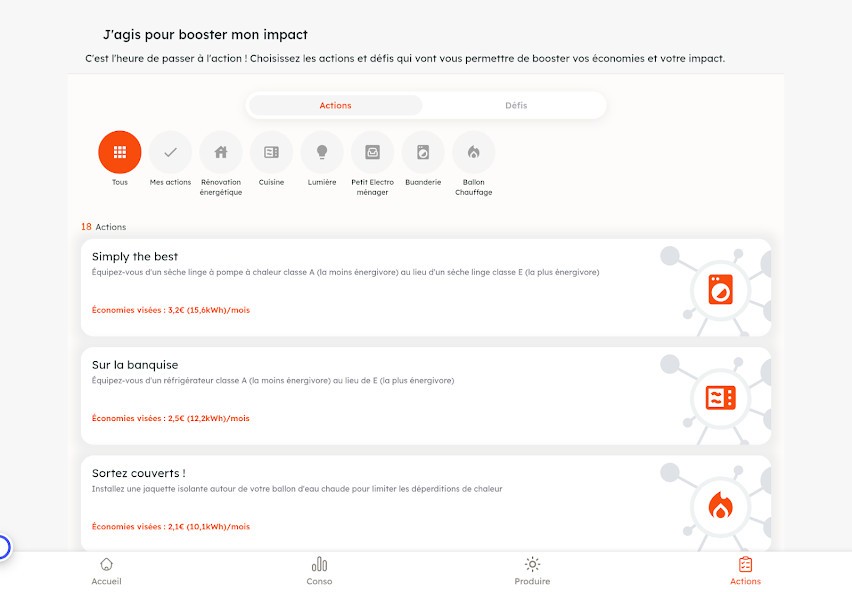This screenshot has height=592, width=852.
Task: Filter actions by Cuisine icon
Action: (271, 152)
